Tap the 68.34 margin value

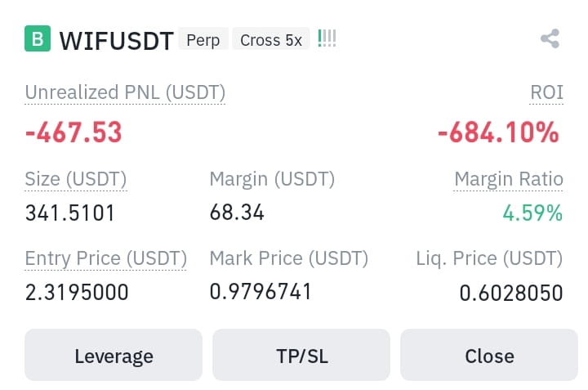tap(237, 213)
